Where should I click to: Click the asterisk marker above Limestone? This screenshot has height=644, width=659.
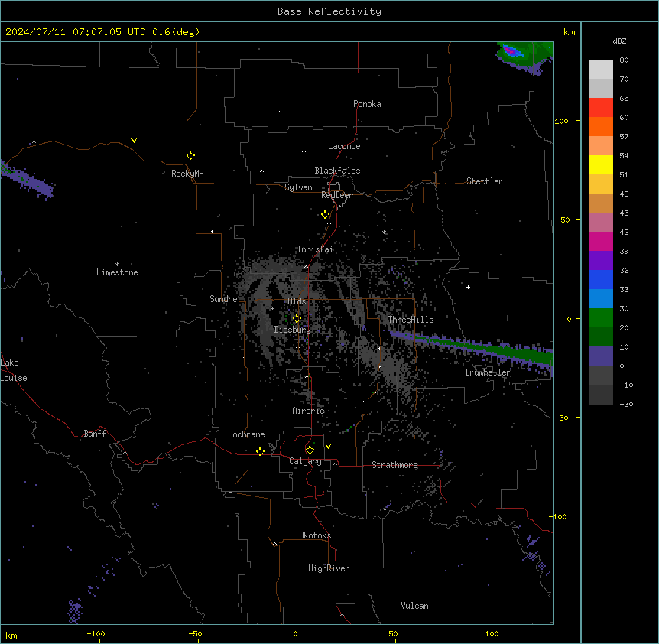117,265
